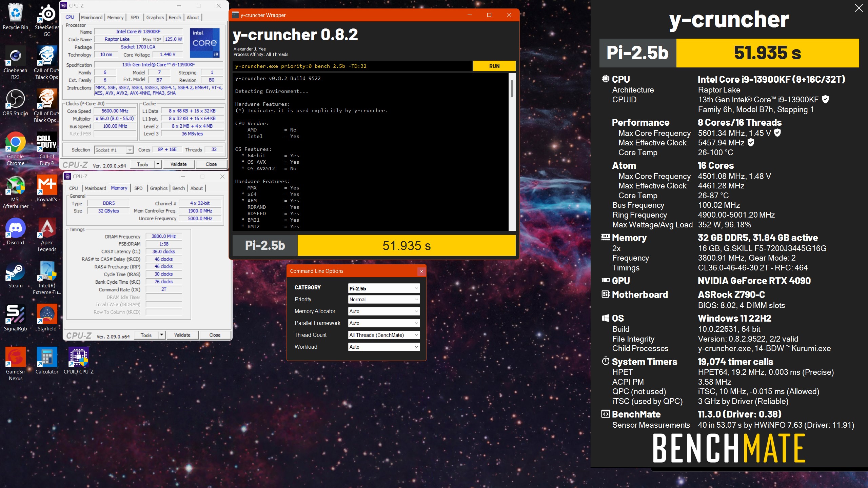868x488 pixels.
Task: Click the DRAM Frequency 3800.0 MHz value
Action: [163, 237]
